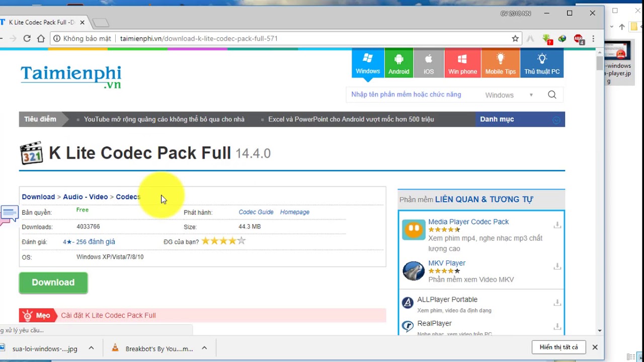The height and width of the screenshot is (362, 644).
Task: Click the up arrow in the Explorer window
Action: click(622, 27)
